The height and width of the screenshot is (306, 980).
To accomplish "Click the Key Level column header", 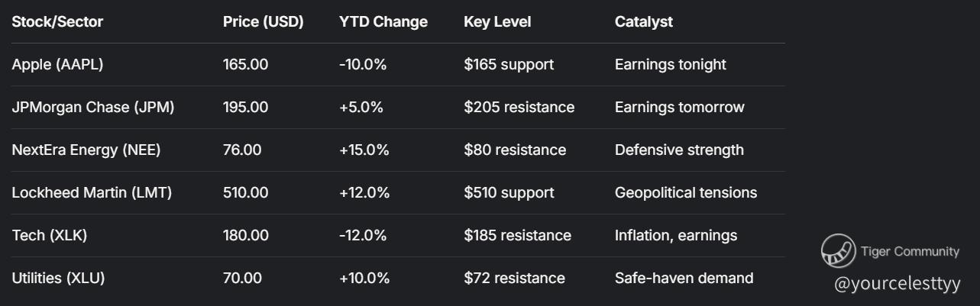I will [497, 22].
